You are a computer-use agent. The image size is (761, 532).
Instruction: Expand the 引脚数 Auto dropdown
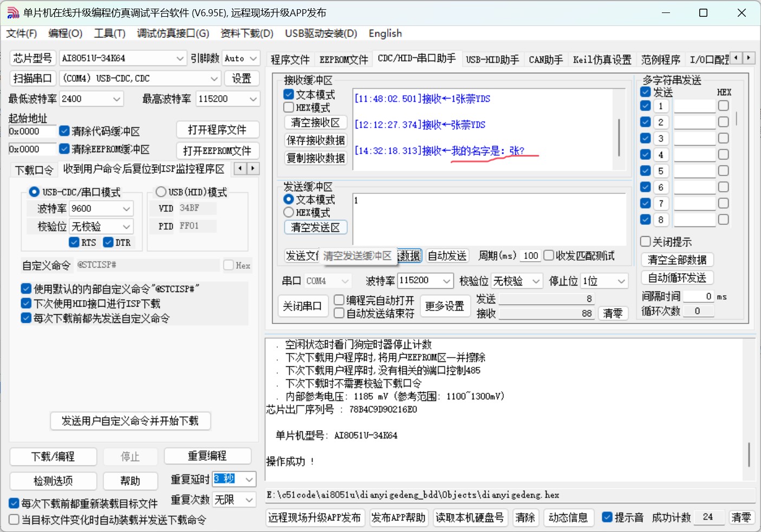[x=253, y=58]
